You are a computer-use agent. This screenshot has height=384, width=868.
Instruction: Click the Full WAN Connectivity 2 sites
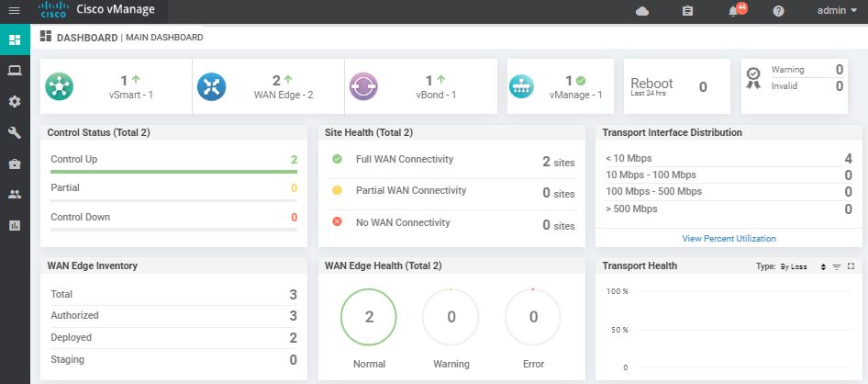(559, 162)
